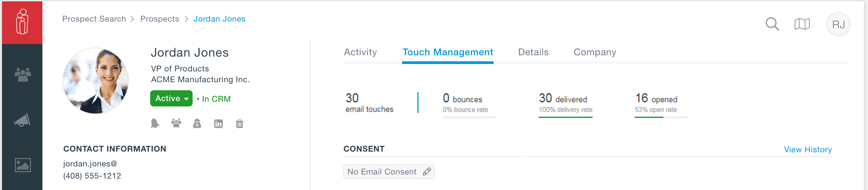The width and height of the screenshot is (868, 190).
Task: Open the LinkedIn icon for Jordan Jones
Action: point(219,124)
